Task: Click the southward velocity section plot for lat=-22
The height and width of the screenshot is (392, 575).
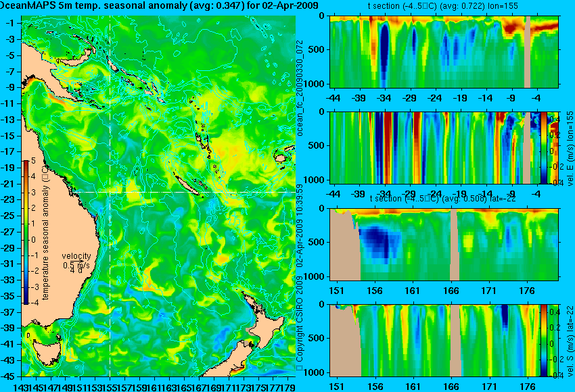Action: (x=444, y=341)
